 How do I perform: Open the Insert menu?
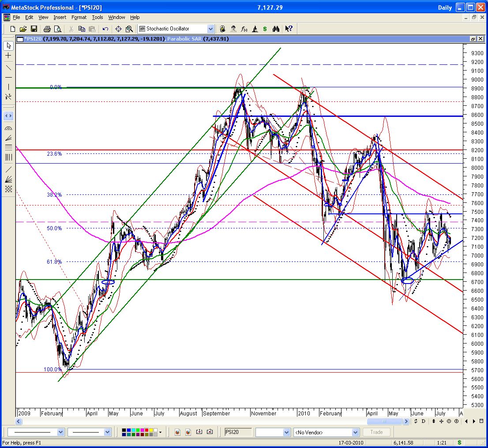(60, 18)
